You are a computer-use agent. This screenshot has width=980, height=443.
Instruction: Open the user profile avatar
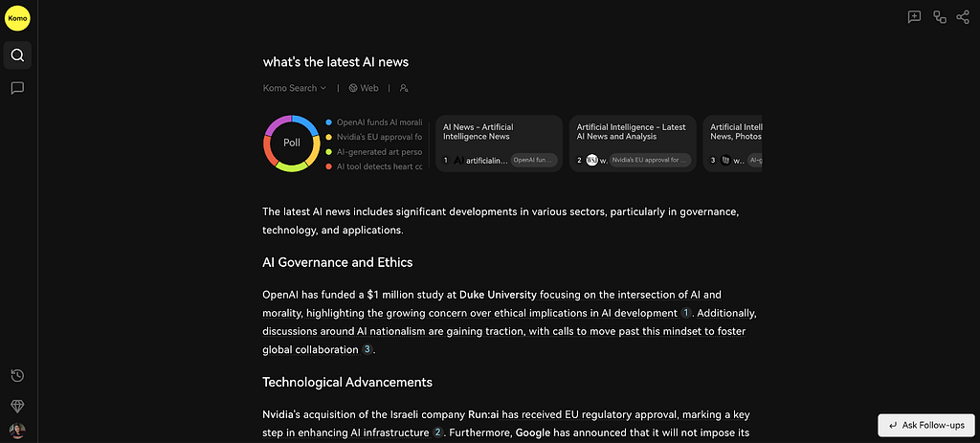[17, 431]
